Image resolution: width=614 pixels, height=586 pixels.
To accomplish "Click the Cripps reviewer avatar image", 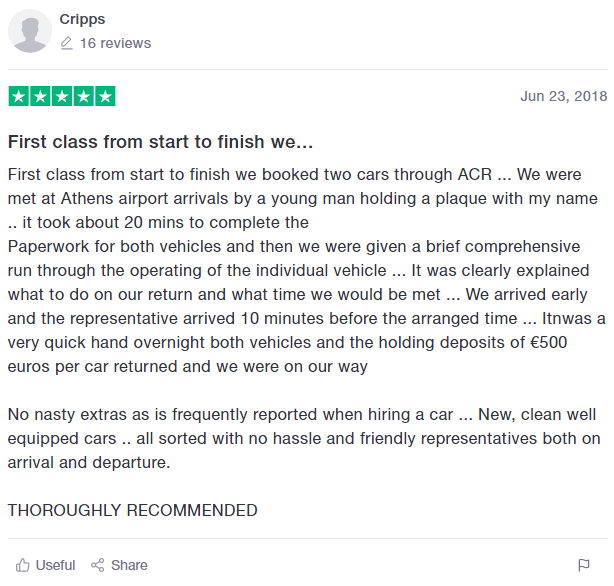I will (x=30, y=31).
